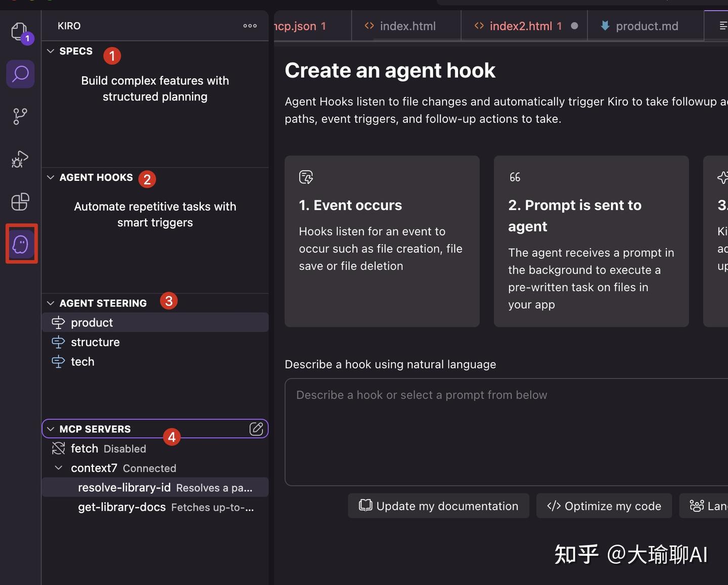Open the Search magnifier in activity bar
Image resolution: width=728 pixels, height=585 pixels.
point(20,74)
